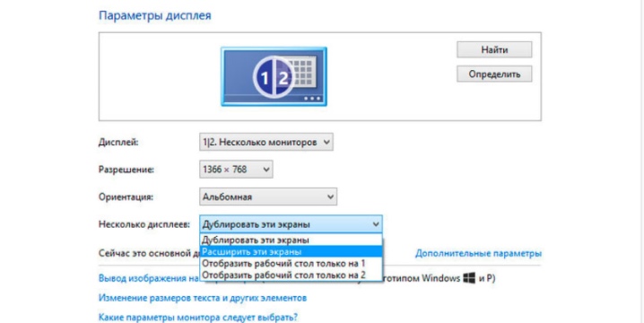The height and width of the screenshot is (323, 644).
Task: Open Изменение размеров текста и других элементов
Action: pos(203,298)
